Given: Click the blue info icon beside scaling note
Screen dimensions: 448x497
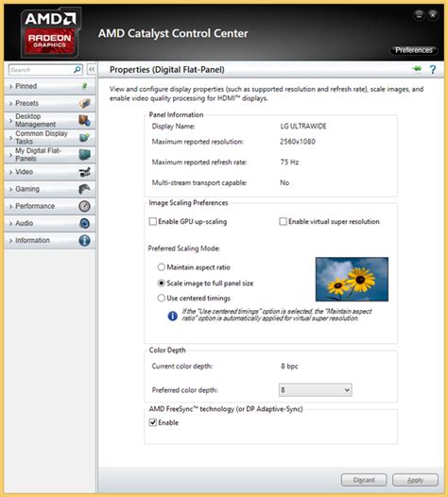Looking at the screenshot, I should [172, 316].
